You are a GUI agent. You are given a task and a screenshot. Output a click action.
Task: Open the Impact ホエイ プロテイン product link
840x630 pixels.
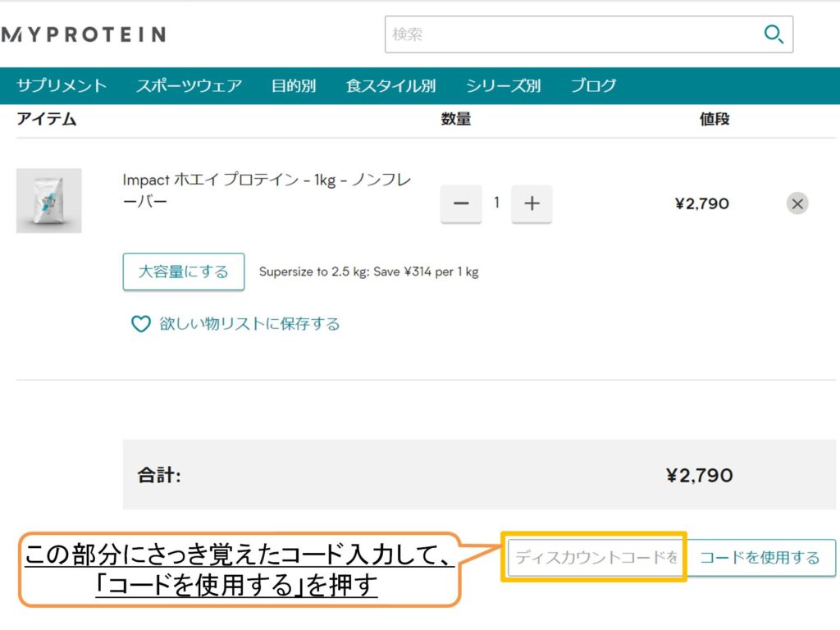point(267,190)
